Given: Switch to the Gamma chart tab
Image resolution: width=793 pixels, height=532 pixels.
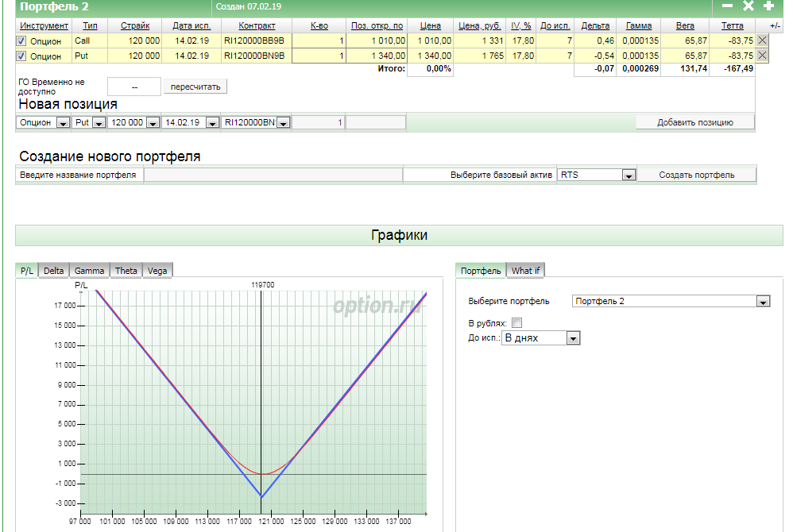Looking at the screenshot, I should pyautogui.click(x=89, y=271).
